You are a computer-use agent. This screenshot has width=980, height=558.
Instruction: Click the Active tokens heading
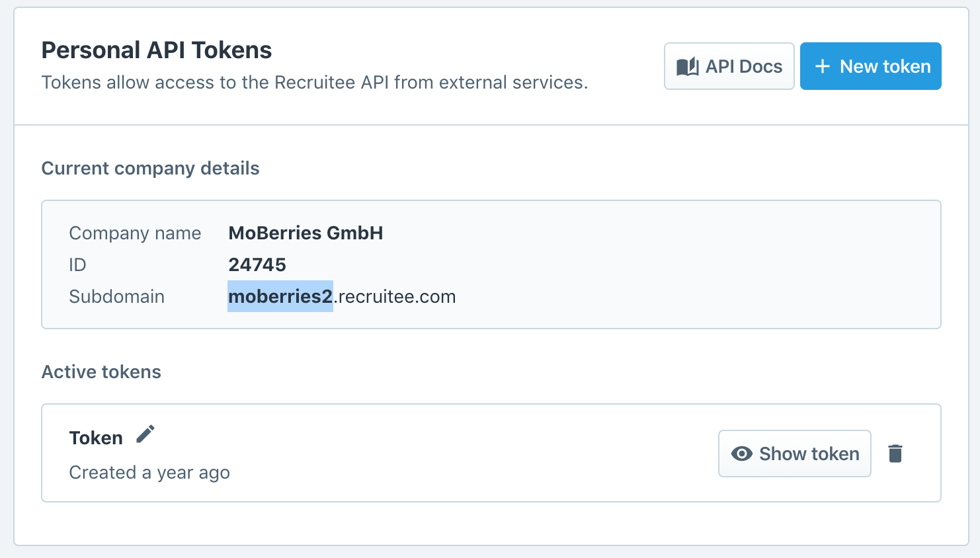[101, 372]
